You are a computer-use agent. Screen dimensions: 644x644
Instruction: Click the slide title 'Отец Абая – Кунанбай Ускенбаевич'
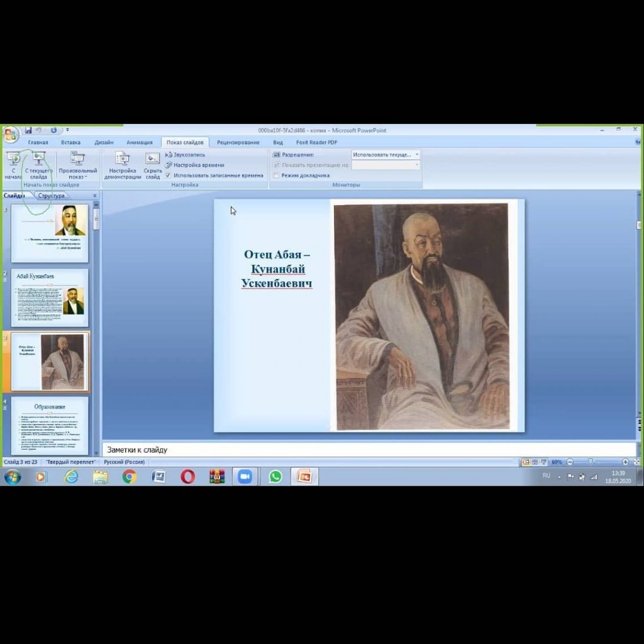click(x=277, y=269)
